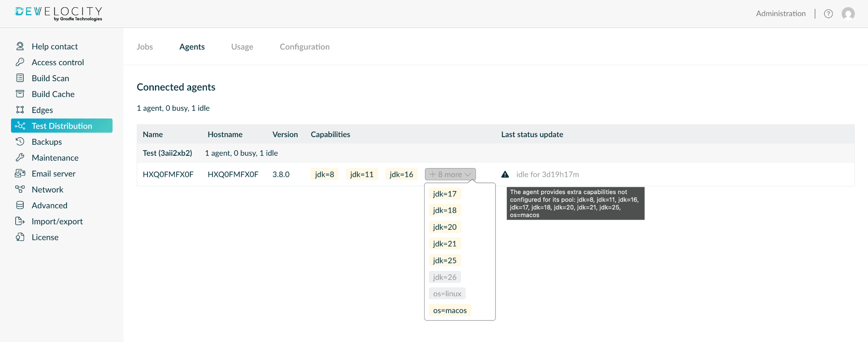868x342 pixels.
Task: Open Build Cache settings
Action: coord(62,94)
